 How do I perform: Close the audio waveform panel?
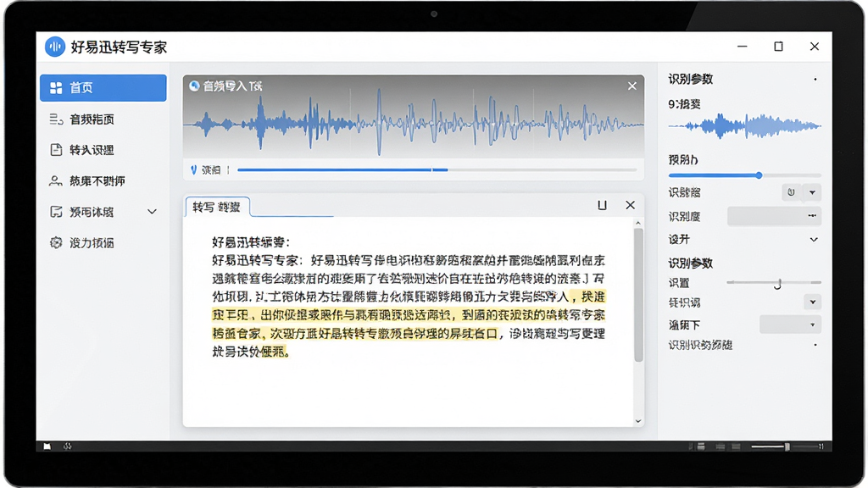click(632, 86)
